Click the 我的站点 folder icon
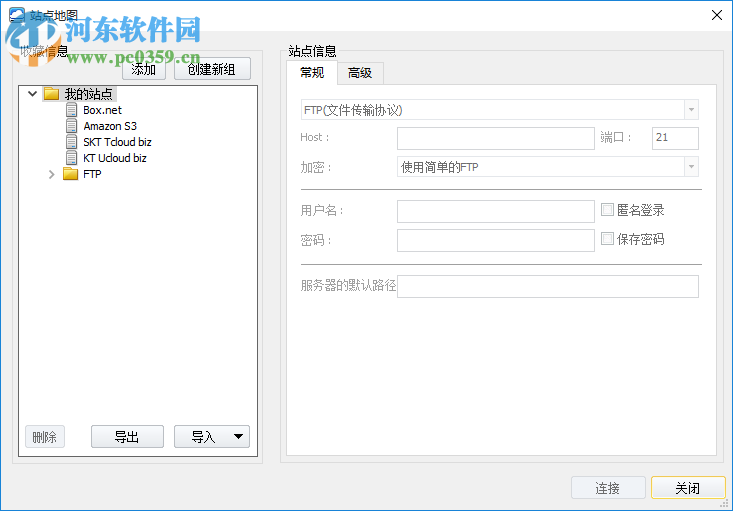 coord(51,94)
